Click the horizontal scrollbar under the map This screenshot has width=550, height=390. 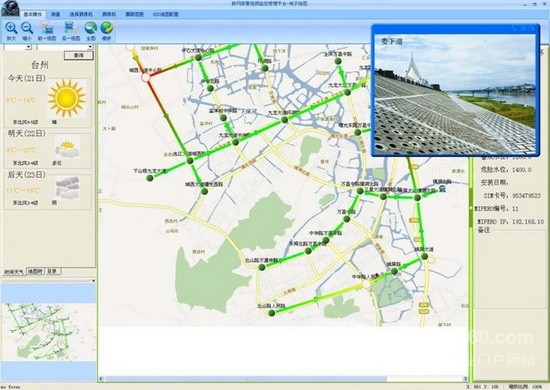pos(283,379)
